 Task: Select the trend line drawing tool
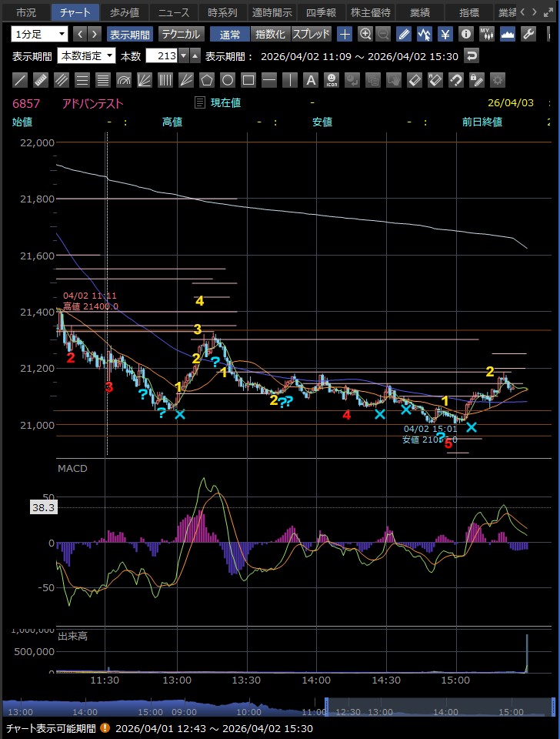pyautogui.click(x=21, y=80)
